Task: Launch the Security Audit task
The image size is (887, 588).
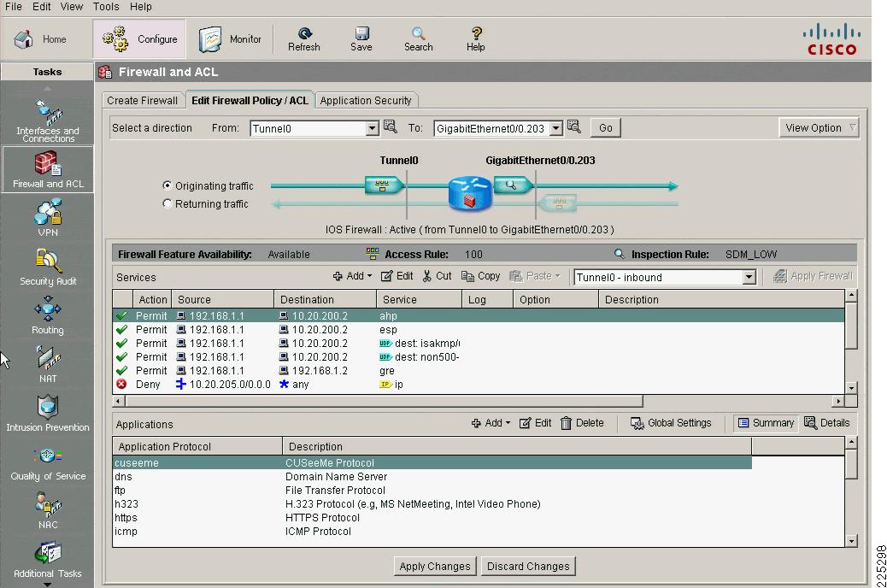Action: [48, 267]
